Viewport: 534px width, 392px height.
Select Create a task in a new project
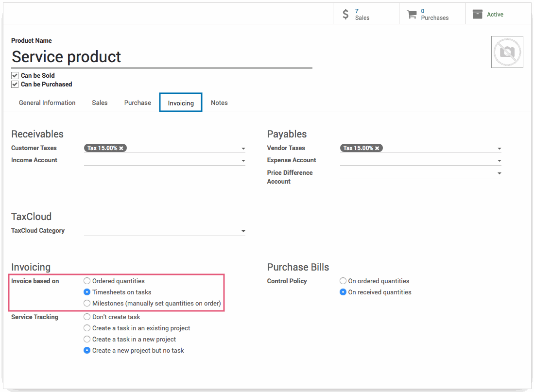87,339
